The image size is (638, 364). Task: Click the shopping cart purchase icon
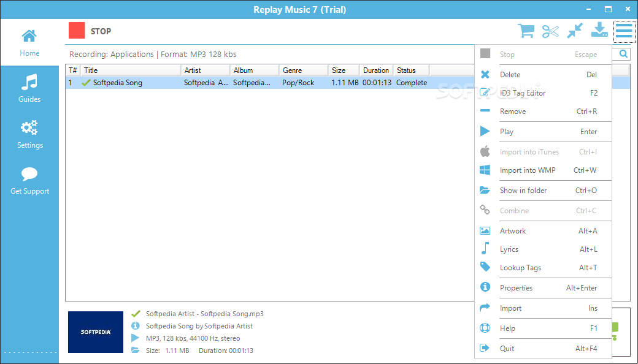click(526, 31)
